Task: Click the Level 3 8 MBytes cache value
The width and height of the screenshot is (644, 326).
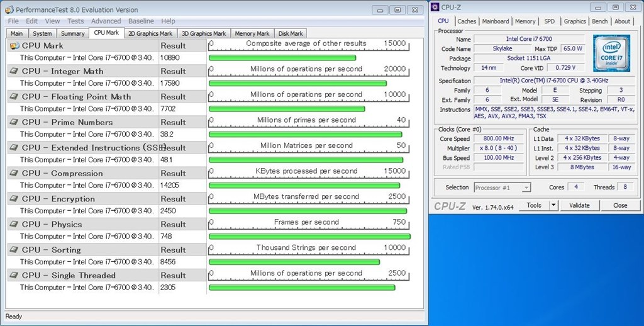Action: click(x=582, y=167)
